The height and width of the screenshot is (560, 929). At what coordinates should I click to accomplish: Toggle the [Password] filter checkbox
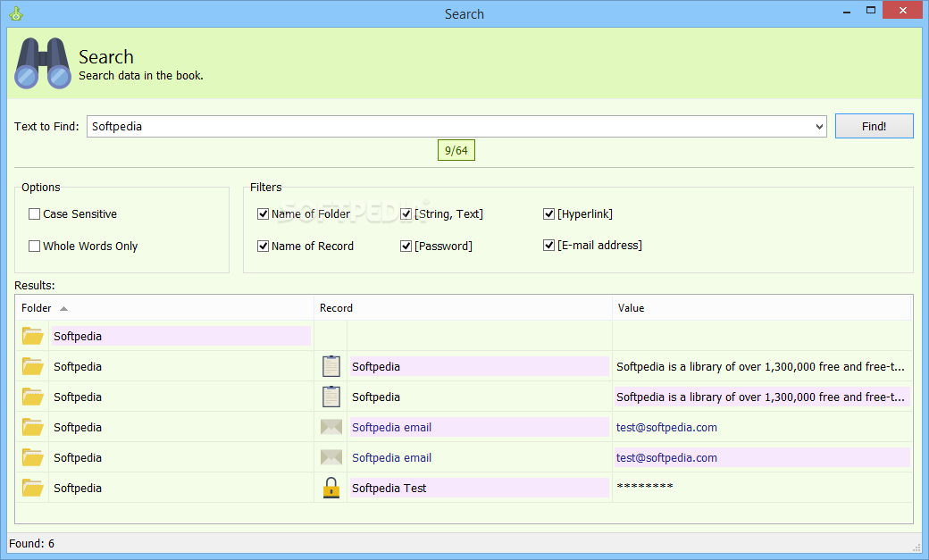point(406,246)
